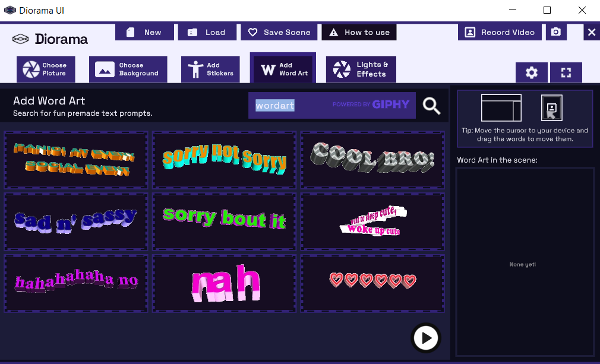Select the Add Word Art tab
600x364 pixels.
click(282, 69)
